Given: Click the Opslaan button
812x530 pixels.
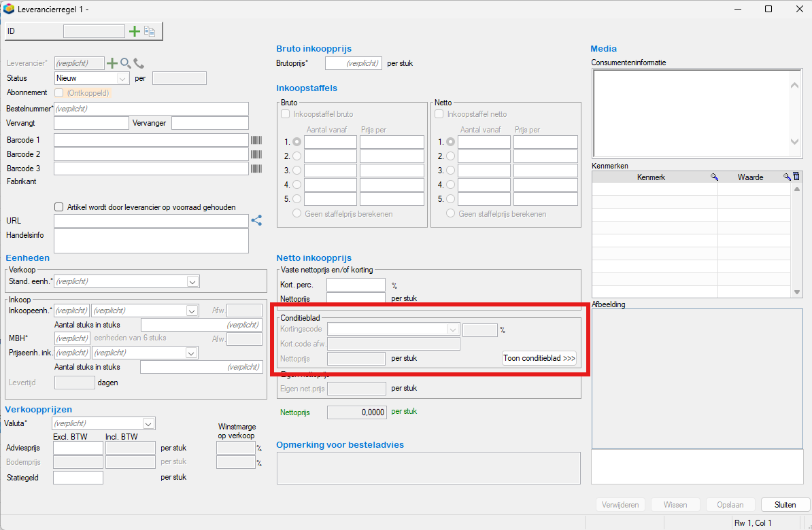Looking at the screenshot, I should pos(730,505).
